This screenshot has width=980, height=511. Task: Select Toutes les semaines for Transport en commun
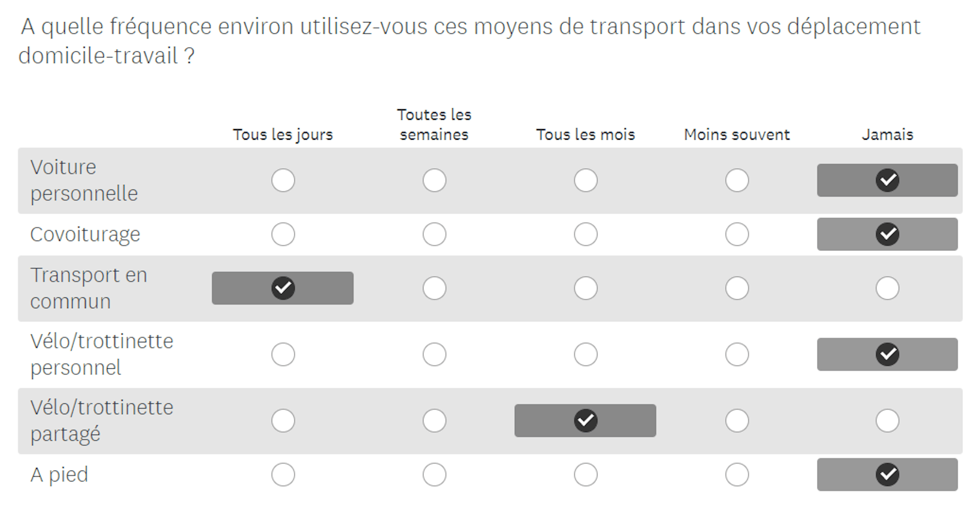coord(434,288)
